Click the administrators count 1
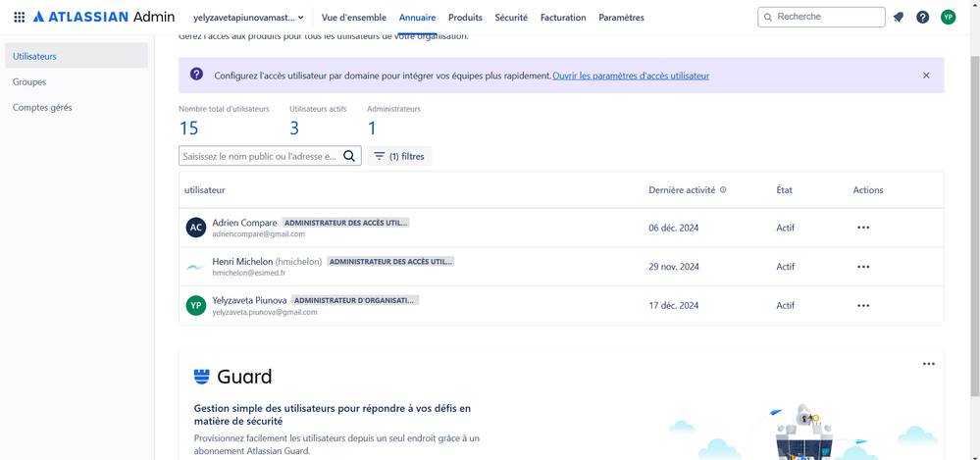This screenshot has height=460, width=980. coord(371,128)
